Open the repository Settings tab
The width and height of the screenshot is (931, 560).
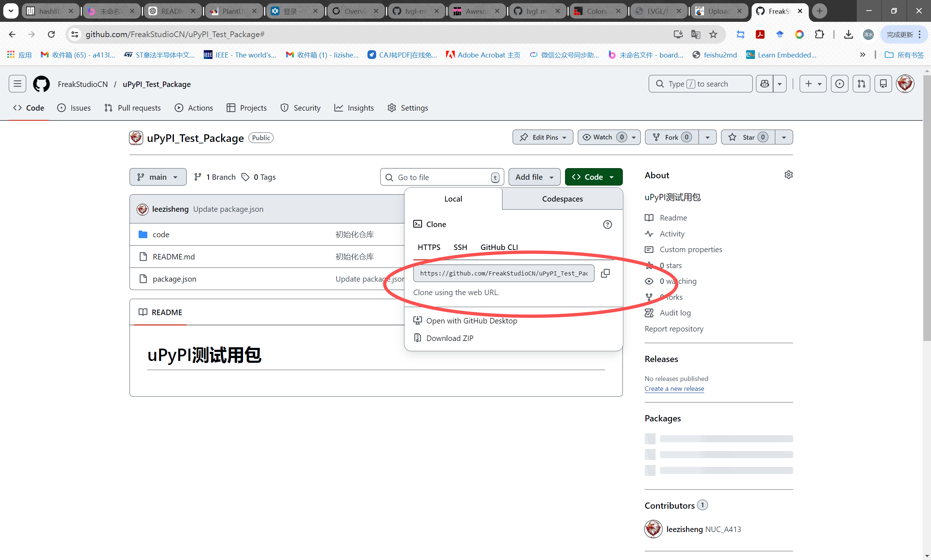click(x=408, y=108)
